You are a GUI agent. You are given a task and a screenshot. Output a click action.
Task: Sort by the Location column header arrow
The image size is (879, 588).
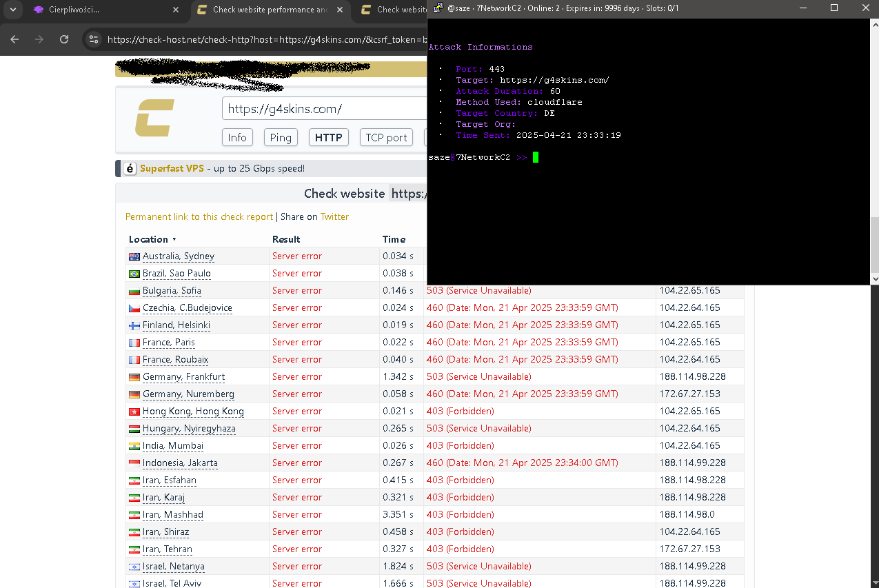pyautogui.click(x=174, y=239)
